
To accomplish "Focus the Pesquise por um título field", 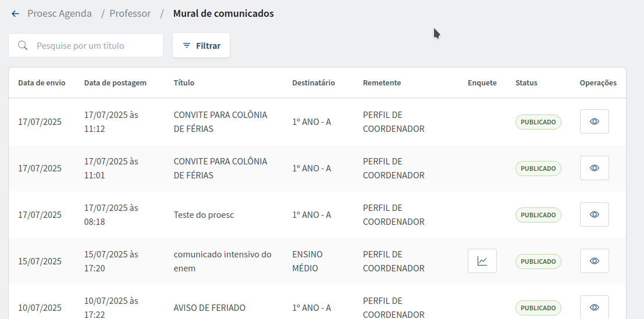I will [x=86, y=45].
